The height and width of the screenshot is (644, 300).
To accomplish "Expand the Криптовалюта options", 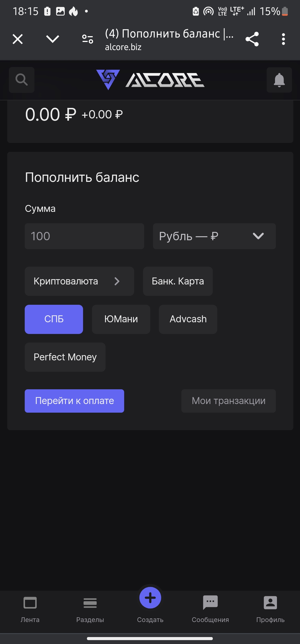I will (79, 281).
